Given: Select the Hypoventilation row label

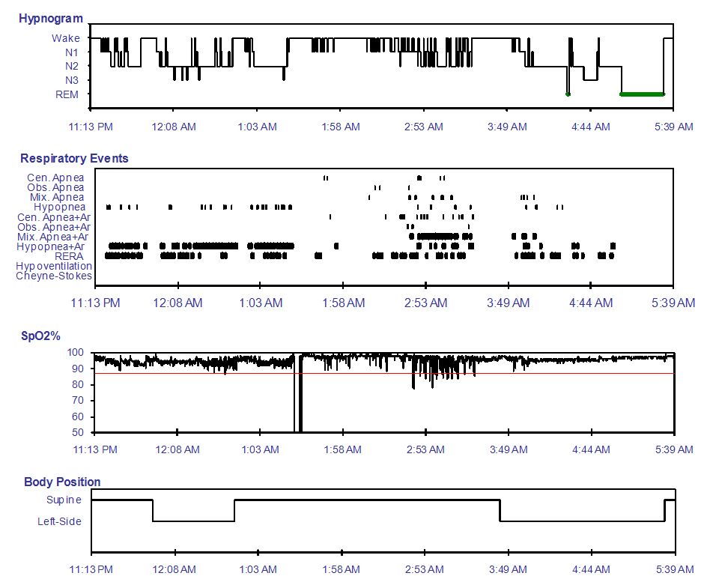Looking at the screenshot, I should coord(54,266).
